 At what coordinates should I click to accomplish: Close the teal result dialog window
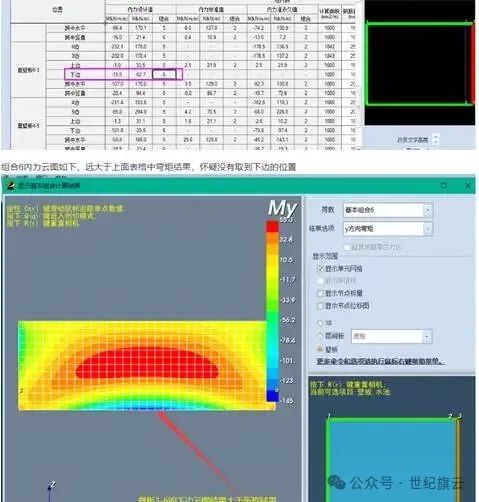[x=468, y=186]
